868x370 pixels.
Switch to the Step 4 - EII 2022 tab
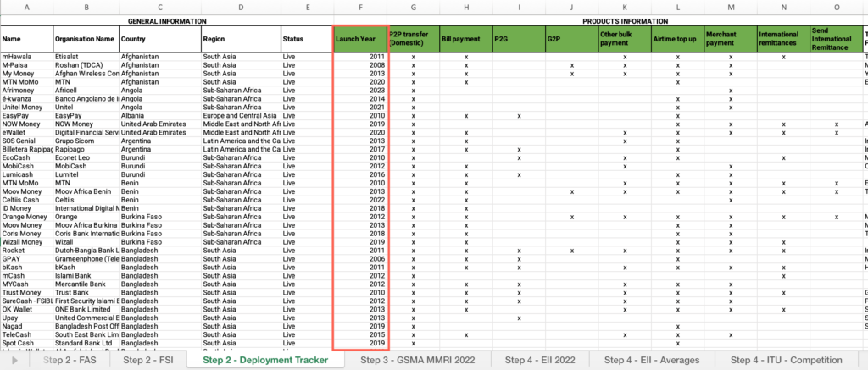(x=540, y=360)
